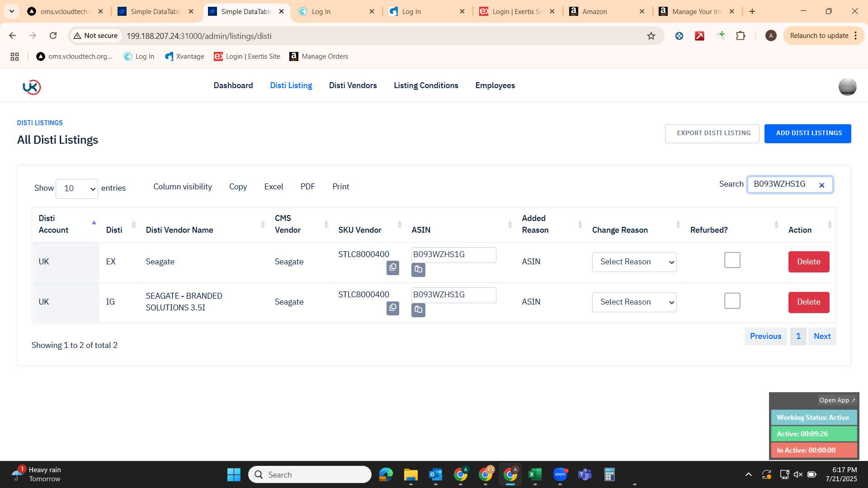The width and height of the screenshot is (868, 488).
Task: Click ASIN input in EX row
Action: point(453,254)
